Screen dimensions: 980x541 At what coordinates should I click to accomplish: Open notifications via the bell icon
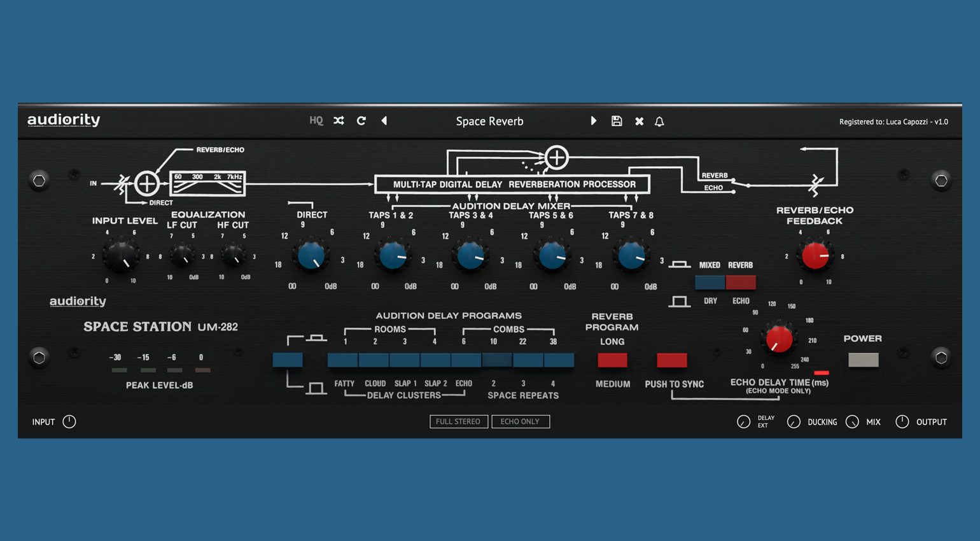(659, 122)
